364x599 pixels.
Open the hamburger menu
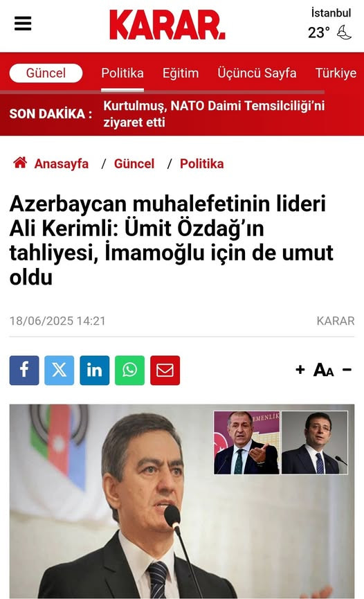23,24
